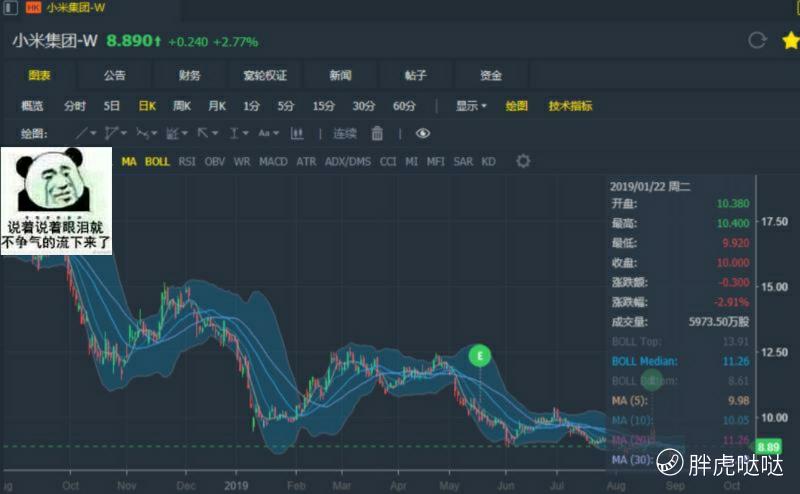Open the 图表 tab
Image resolution: width=800 pixels, height=494 pixels.
click(39, 76)
